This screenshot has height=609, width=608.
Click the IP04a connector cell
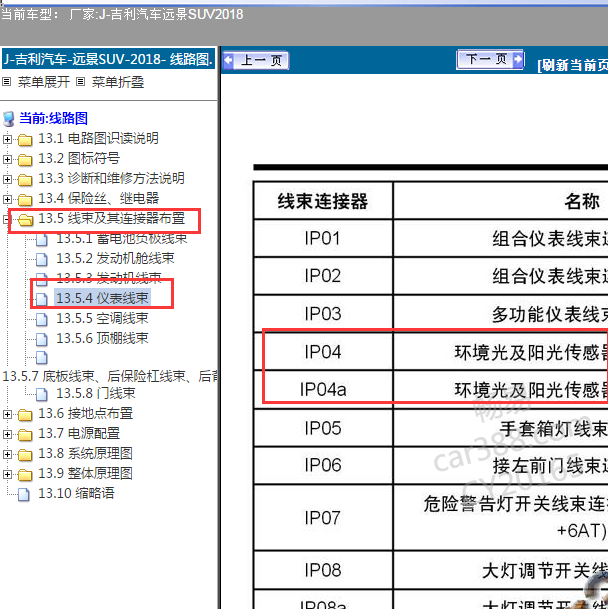click(322, 389)
